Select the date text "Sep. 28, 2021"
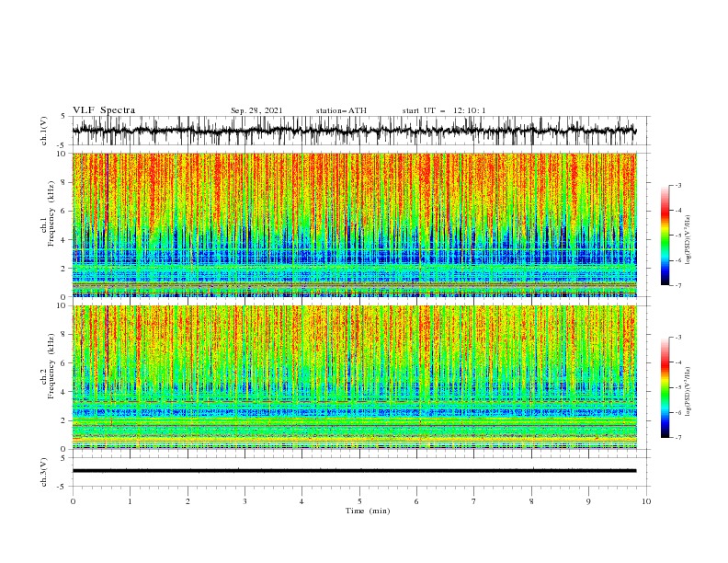 (256, 110)
